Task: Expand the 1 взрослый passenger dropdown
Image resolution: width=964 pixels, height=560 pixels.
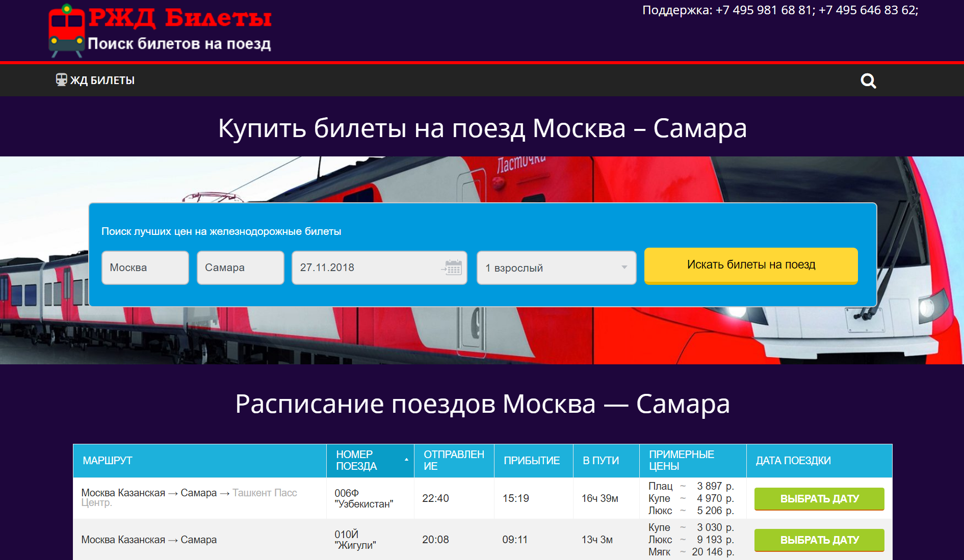Action: pyautogui.click(x=557, y=268)
